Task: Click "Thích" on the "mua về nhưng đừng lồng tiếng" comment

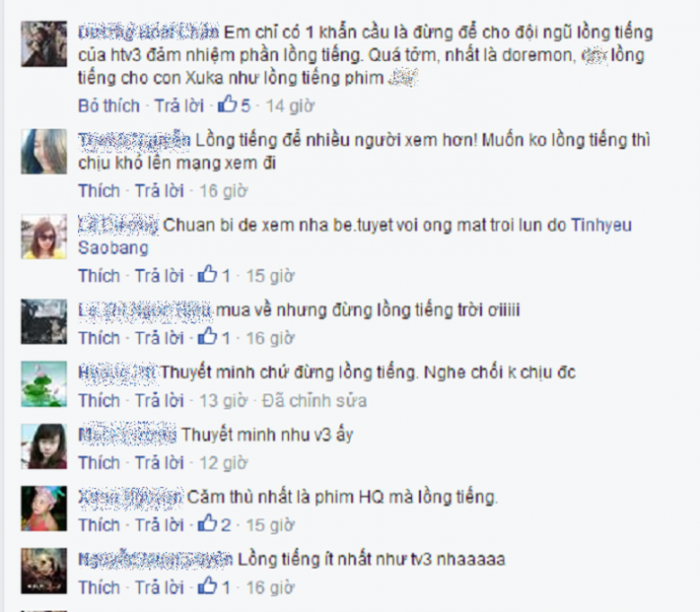Action: (x=99, y=338)
